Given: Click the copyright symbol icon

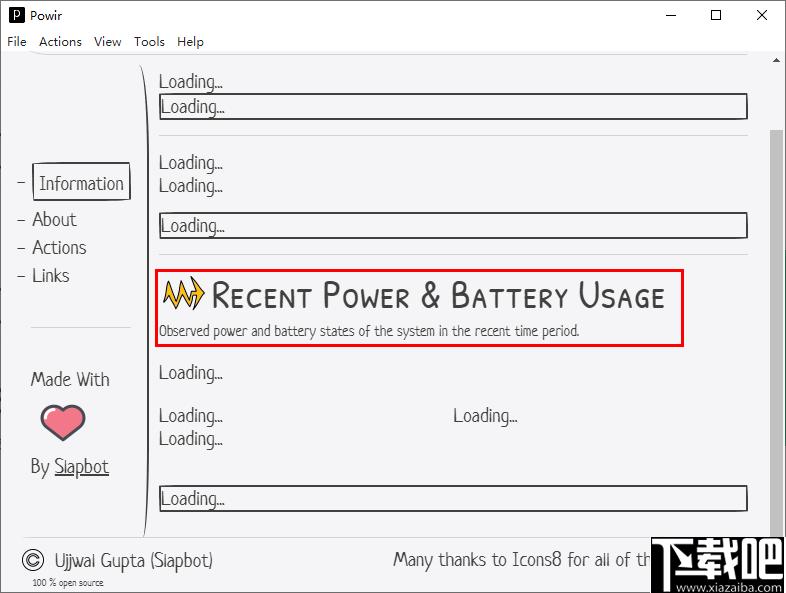Looking at the screenshot, I should tap(33, 560).
